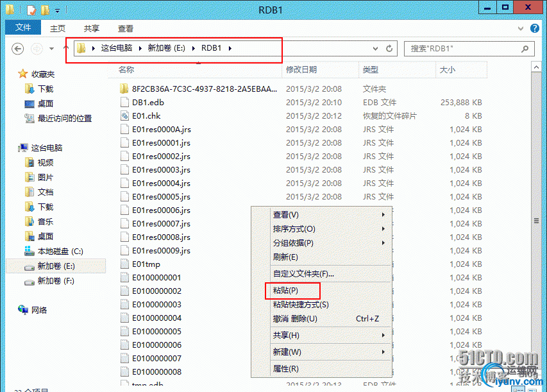
Task: Select the E0100000001 log file icon
Action: (x=124, y=278)
